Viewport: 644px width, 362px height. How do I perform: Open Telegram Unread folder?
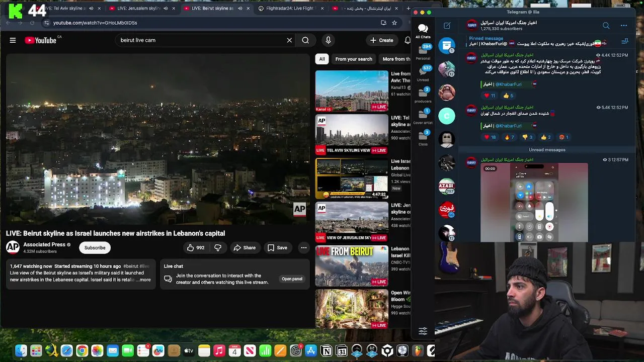(423, 73)
